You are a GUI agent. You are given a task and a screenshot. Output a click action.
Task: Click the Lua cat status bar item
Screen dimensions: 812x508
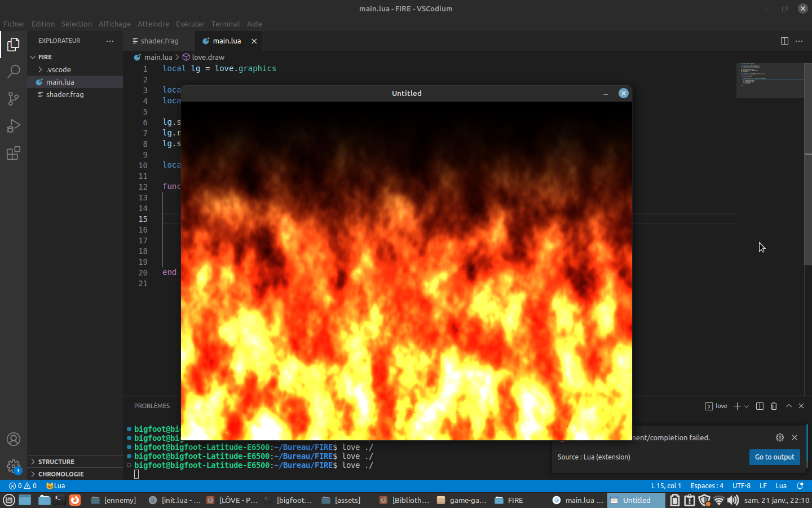click(55, 486)
